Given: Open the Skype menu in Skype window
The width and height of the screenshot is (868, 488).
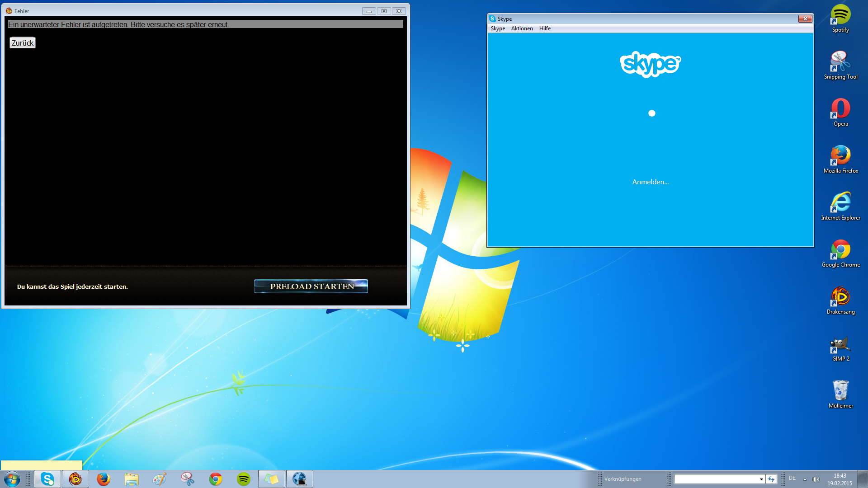Looking at the screenshot, I should [498, 28].
